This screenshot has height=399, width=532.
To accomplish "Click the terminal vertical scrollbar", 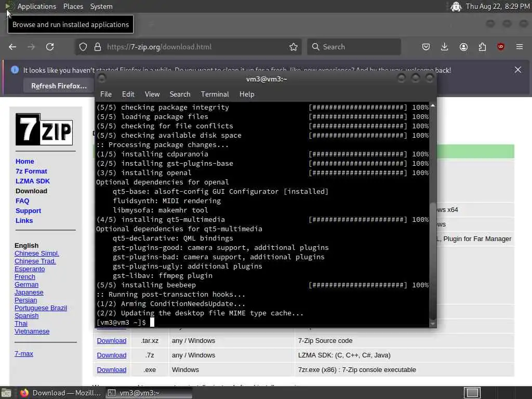I will coord(433,261).
